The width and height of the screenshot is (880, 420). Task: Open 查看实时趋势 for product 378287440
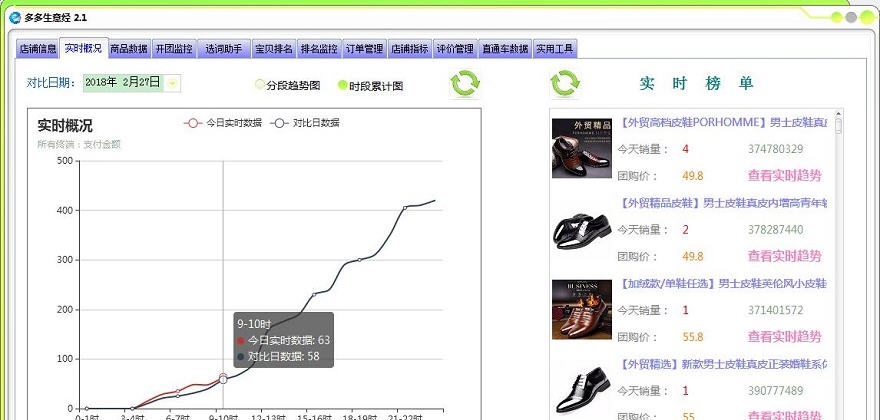click(x=784, y=256)
